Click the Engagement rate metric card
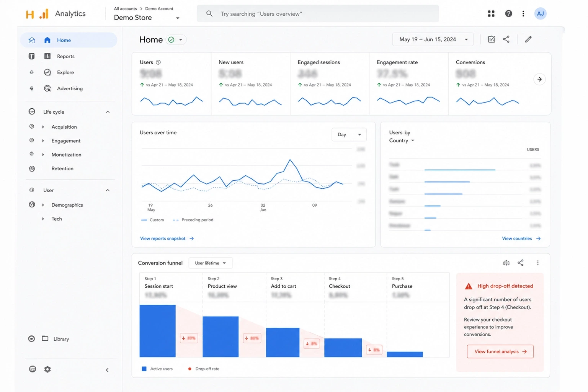This screenshot has height=392, width=588. click(408, 84)
